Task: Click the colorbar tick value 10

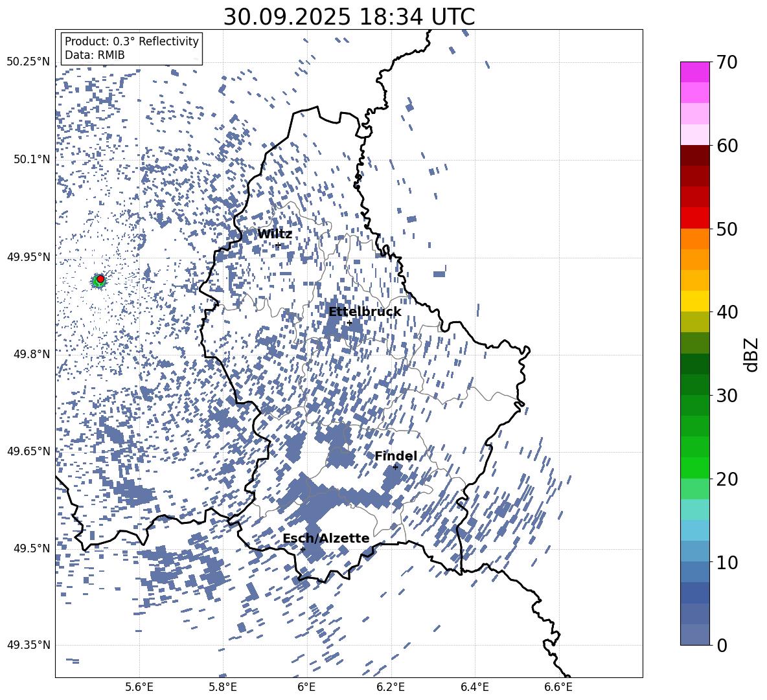Action: click(727, 562)
